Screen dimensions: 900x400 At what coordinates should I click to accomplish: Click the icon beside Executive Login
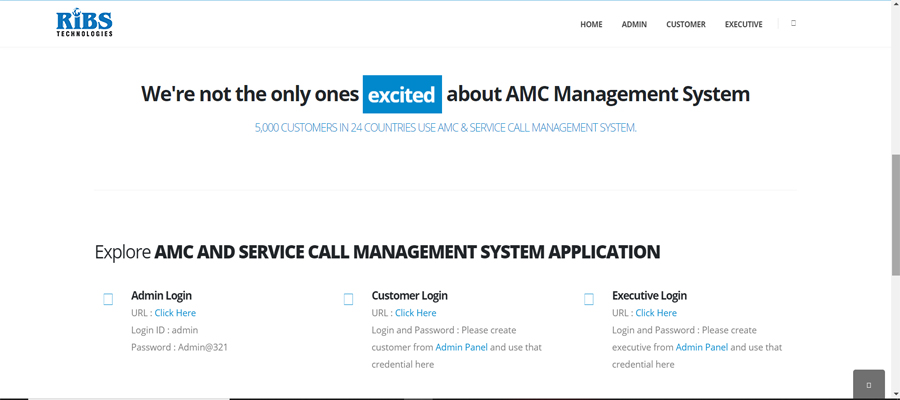point(589,299)
